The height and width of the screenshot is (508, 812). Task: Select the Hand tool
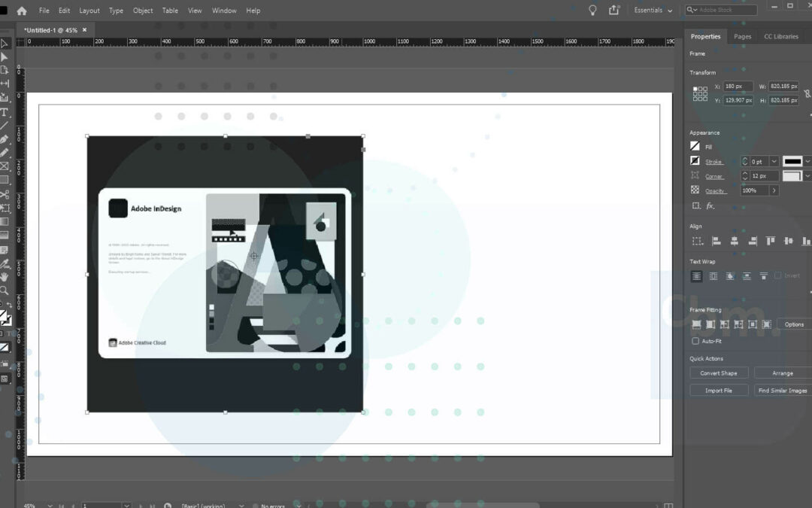point(5,277)
